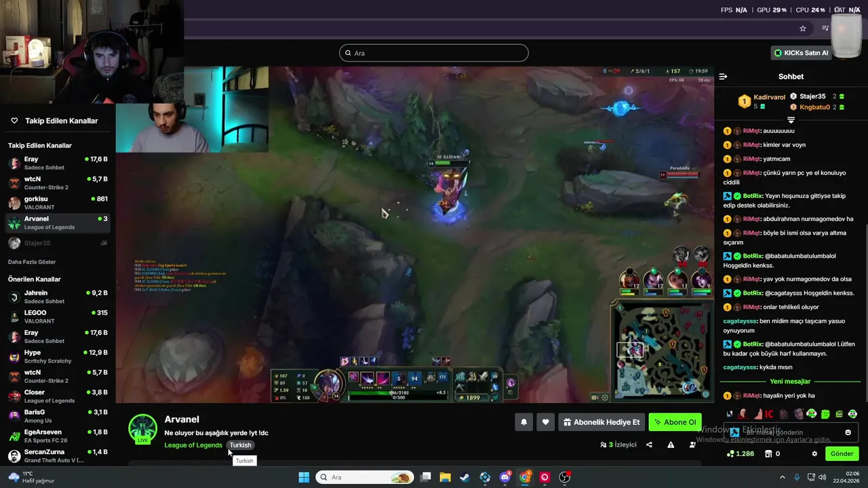
Task: Click the 1.286 KICKs balance
Action: [x=740, y=453]
